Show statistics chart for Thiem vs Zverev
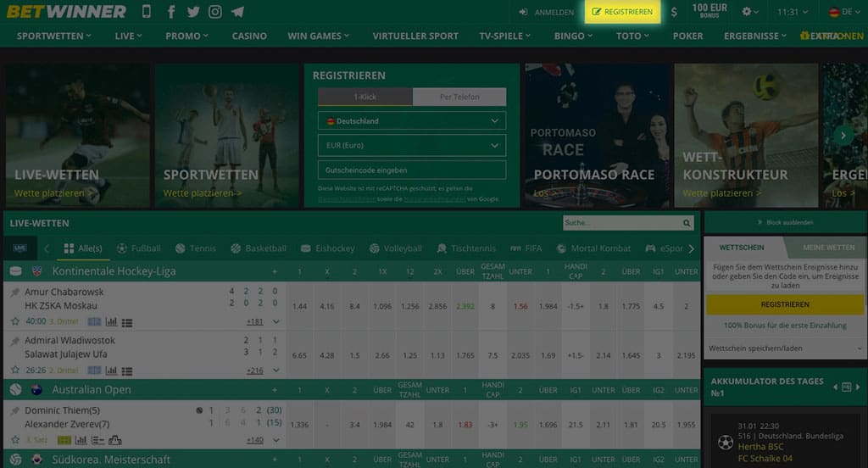 [81, 440]
